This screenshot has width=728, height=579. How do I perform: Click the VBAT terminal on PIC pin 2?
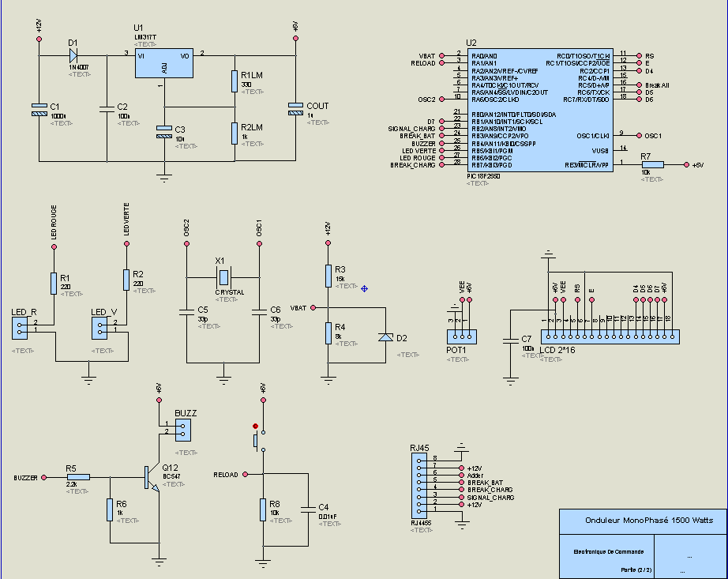441,56
